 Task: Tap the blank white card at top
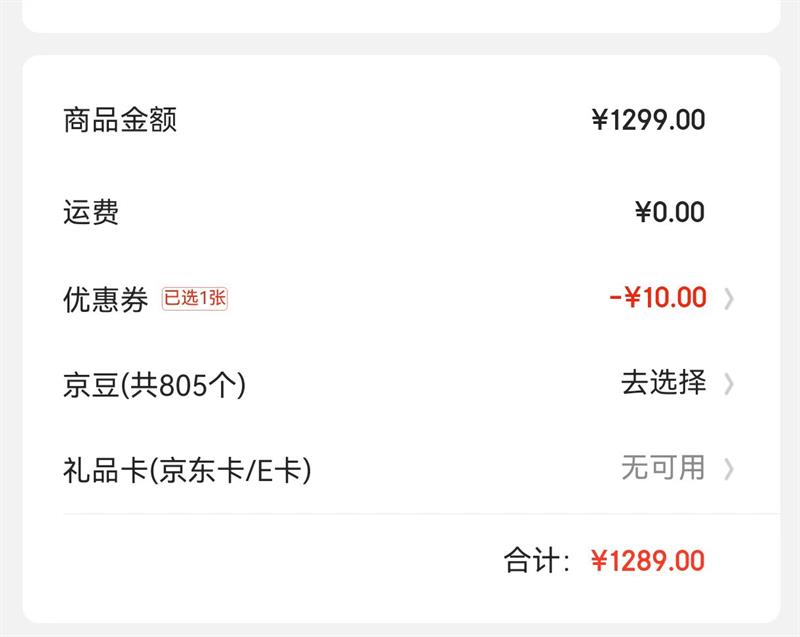click(x=400, y=14)
